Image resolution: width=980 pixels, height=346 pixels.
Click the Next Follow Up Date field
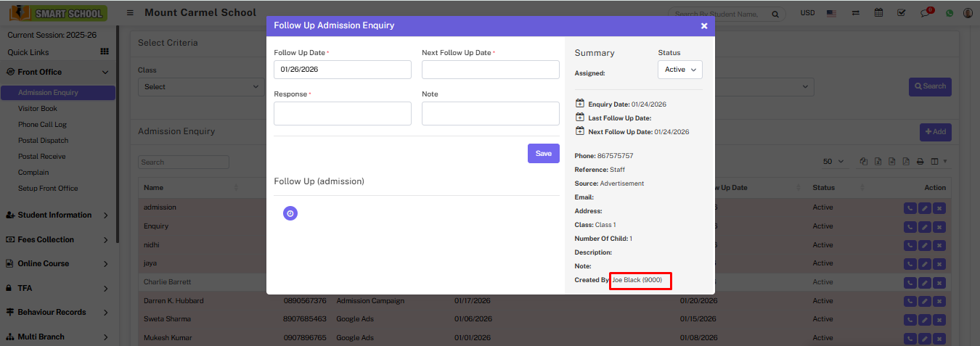(x=490, y=70)
